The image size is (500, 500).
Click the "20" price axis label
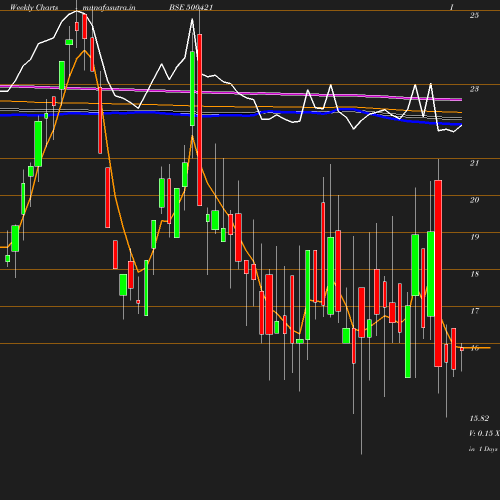tap(474, 200)
